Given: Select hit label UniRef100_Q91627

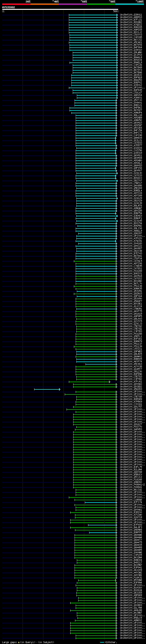Looking at the screenshot, I should coord(131,424).
